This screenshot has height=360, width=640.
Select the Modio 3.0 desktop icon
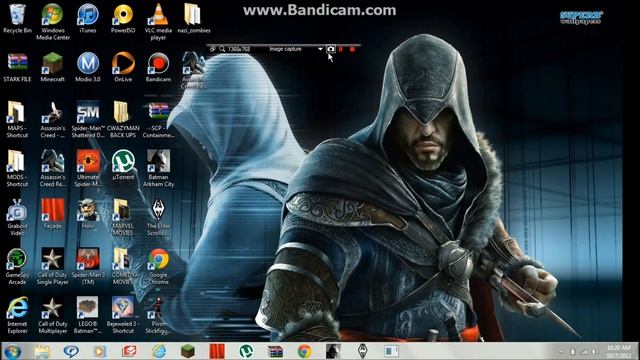tap(88, 67)
